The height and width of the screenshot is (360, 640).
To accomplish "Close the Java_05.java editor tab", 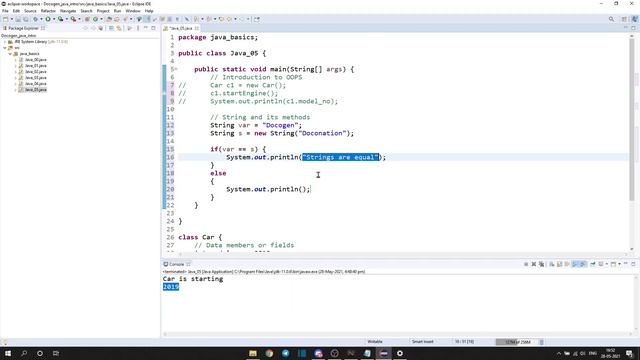I will 197,28.
